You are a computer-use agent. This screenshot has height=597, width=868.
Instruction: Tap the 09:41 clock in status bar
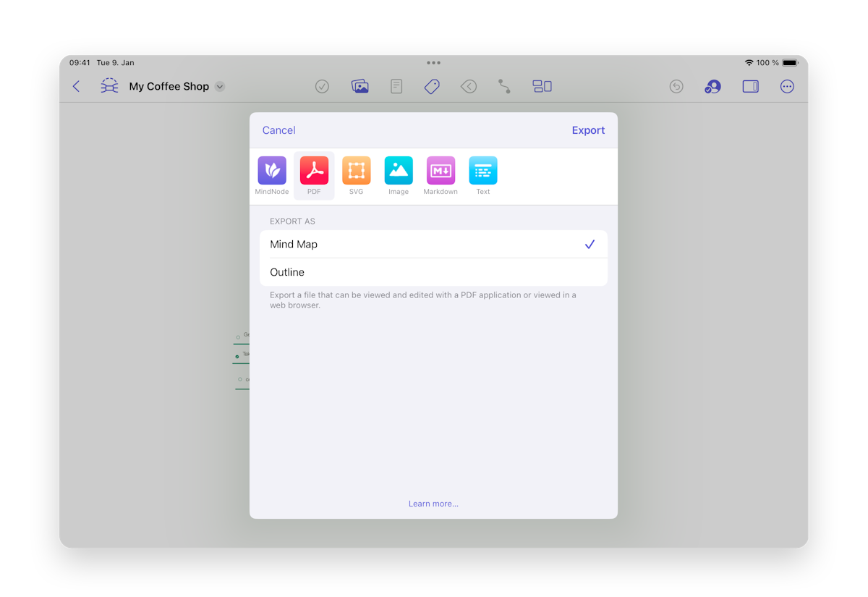[80, 63]
